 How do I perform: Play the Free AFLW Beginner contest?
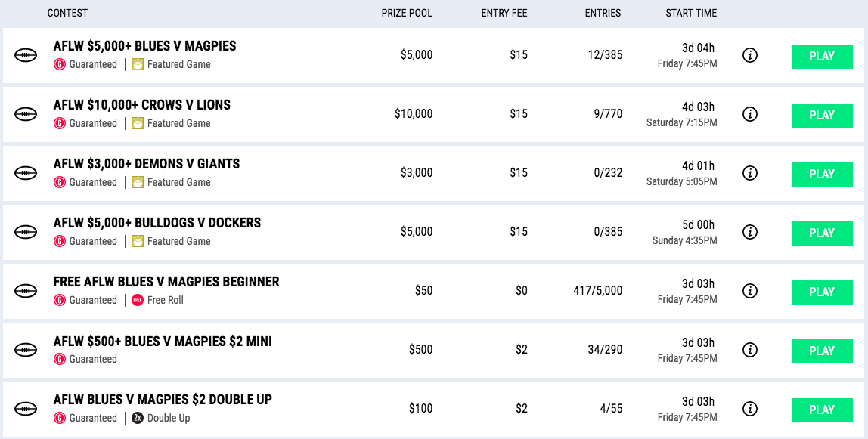[x=822, y=292]
